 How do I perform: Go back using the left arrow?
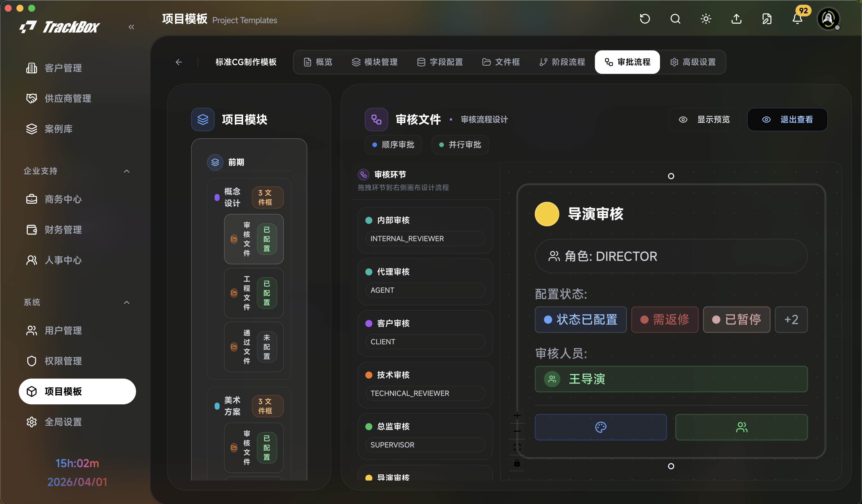pos(179,62)
